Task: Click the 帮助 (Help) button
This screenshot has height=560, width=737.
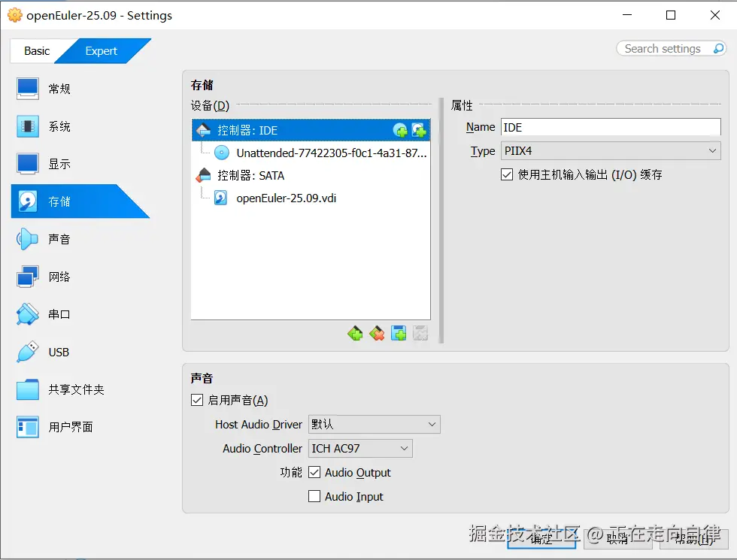Action: [x=693, y=539]
